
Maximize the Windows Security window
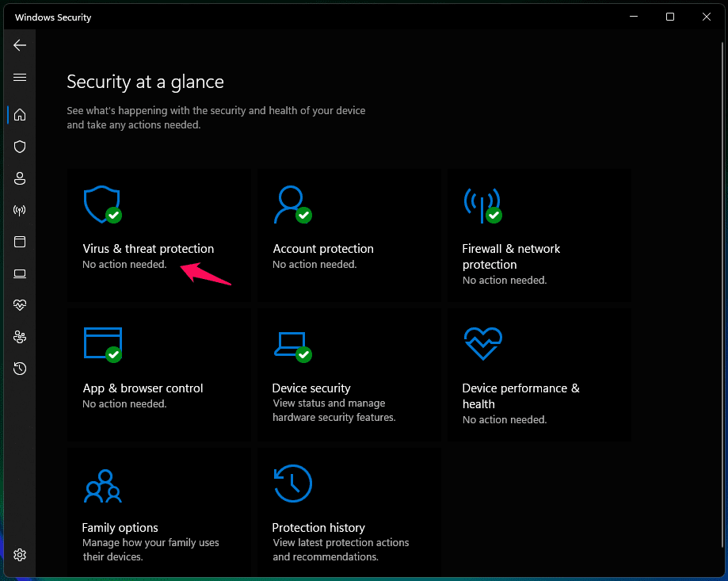tap(670, 17)
